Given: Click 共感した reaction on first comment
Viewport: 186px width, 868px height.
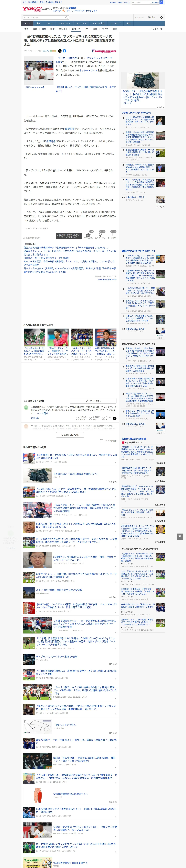Looking at the screenshot, I should point(81,418).
